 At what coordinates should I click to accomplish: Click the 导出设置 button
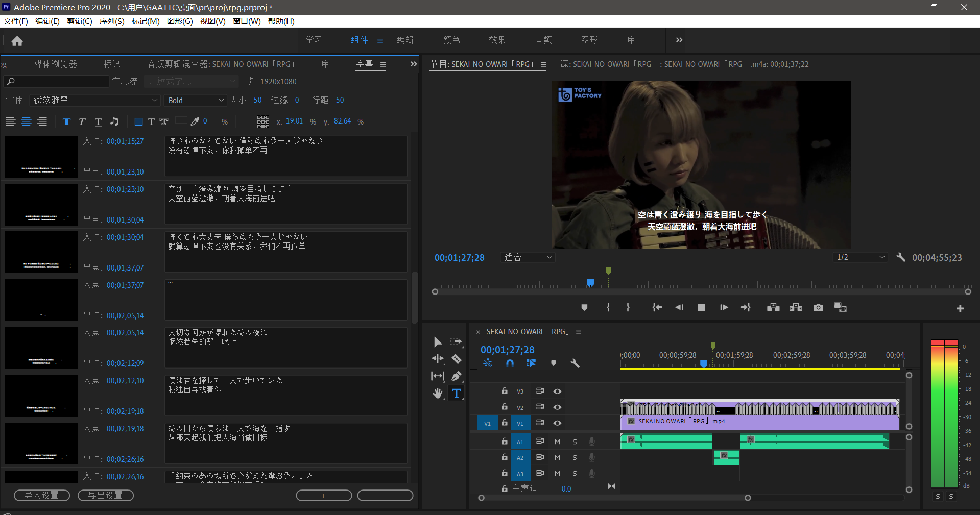coord(105,495)
